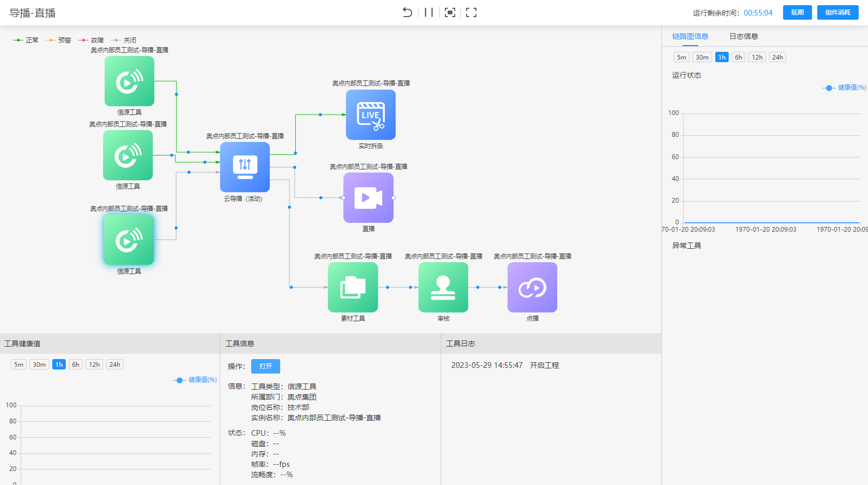Click the fit-to-center focus icon
The width and height of the screenshot is (868, 485).
click(450, 12)
